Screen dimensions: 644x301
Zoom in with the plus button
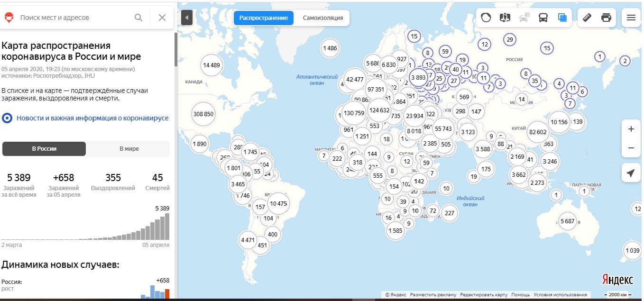(x=631, y=129)
